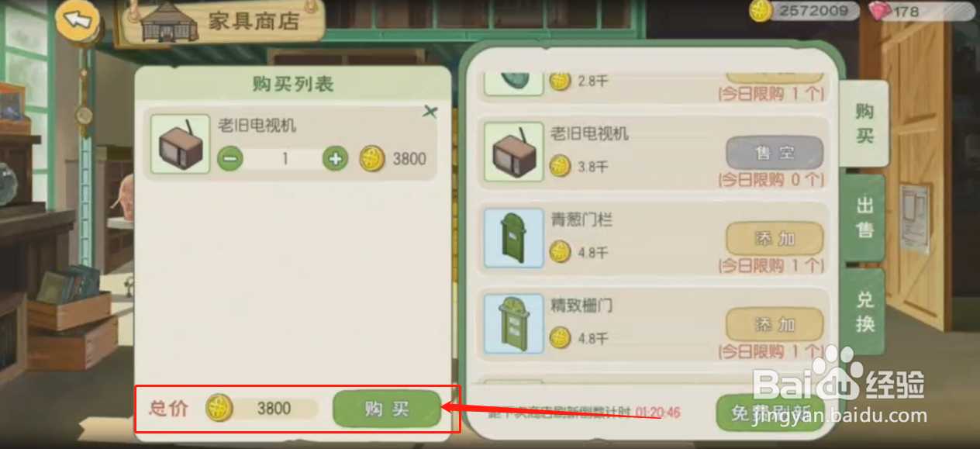Remove 老旧电视机 with the X icon
980x449 pixels.
430,112
